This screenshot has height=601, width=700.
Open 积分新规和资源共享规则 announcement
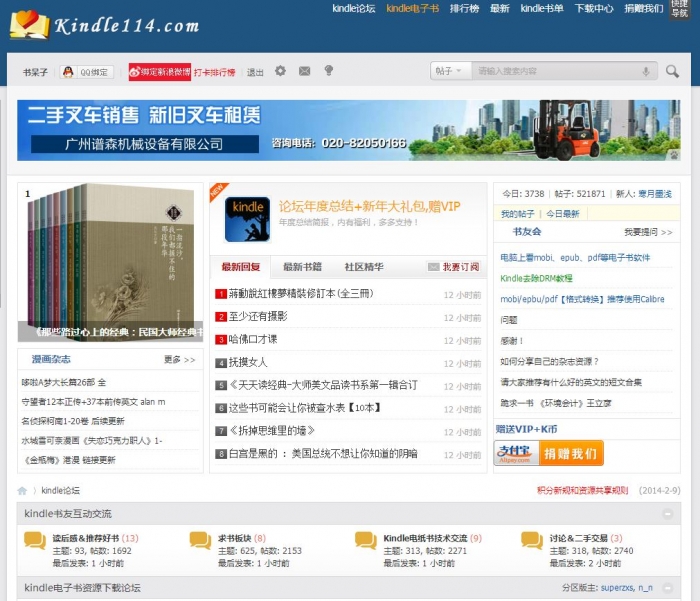[x=582, y=490]
